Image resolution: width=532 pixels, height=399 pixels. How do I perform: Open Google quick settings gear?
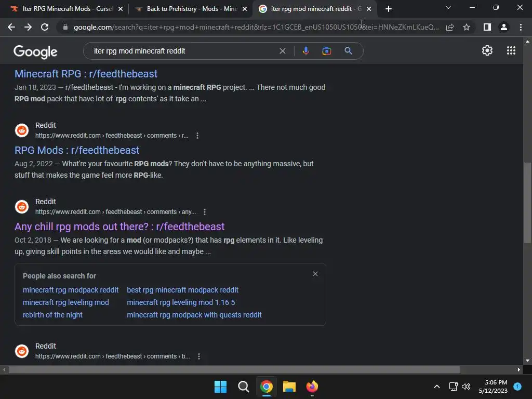click(x=487, y=50)
